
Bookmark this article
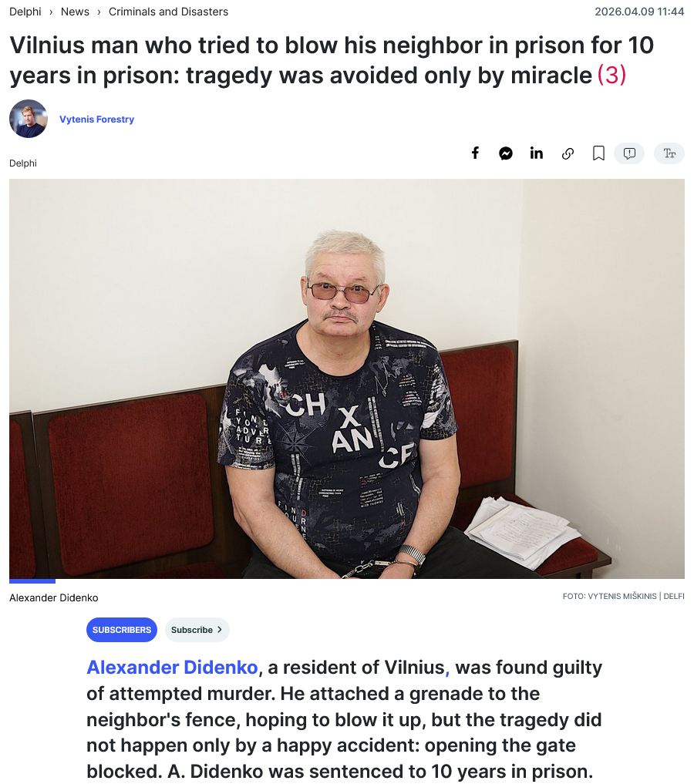tap(598, 153)
